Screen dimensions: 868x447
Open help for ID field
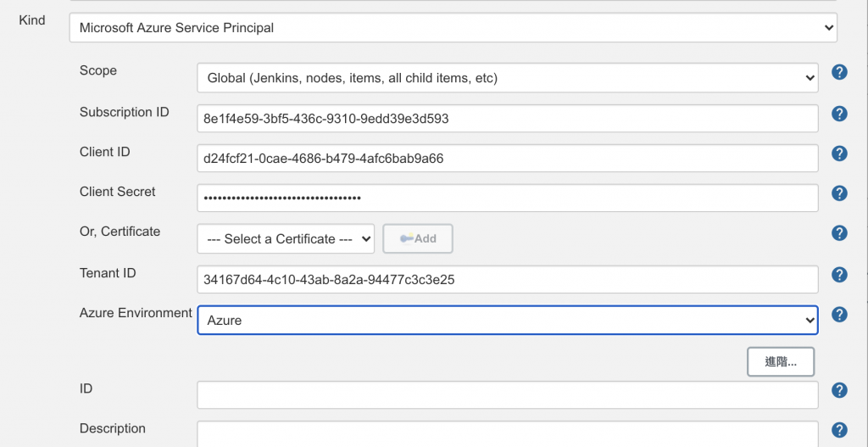point(839,390)
